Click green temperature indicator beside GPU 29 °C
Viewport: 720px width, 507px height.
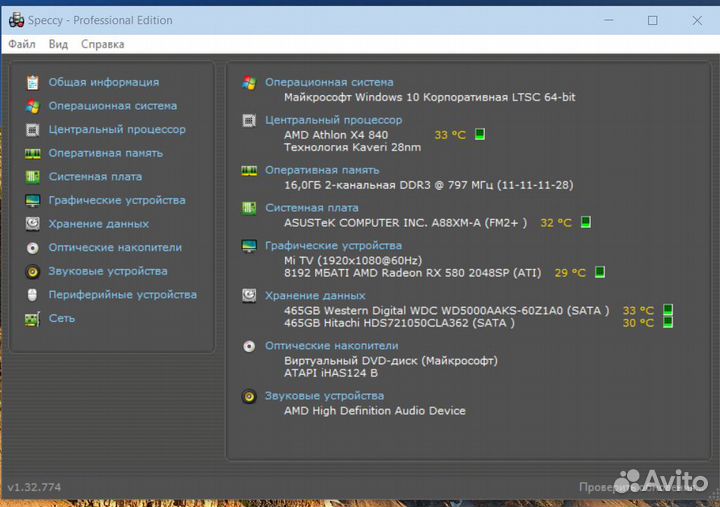600,272
